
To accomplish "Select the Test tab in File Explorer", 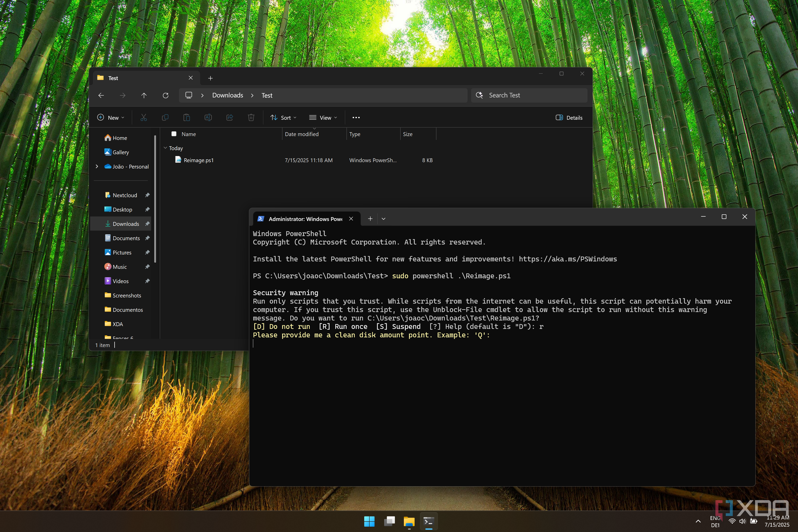I will 113,78.
